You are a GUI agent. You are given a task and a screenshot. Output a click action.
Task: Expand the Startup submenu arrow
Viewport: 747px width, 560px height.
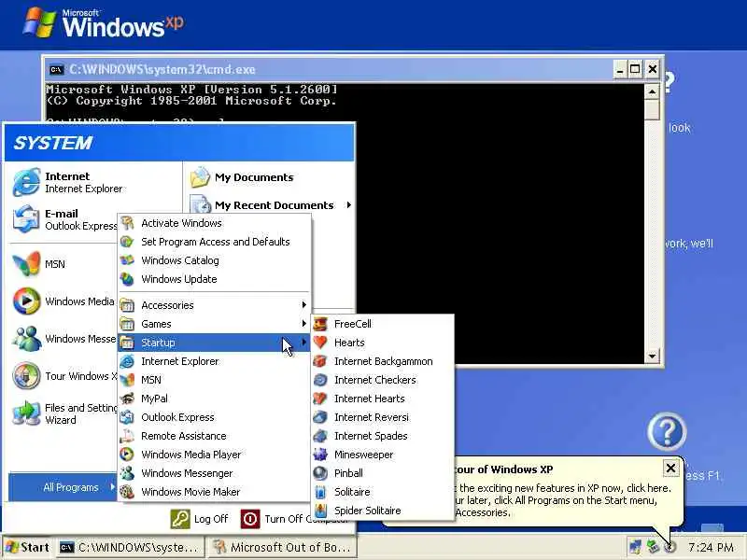(303, 343)
